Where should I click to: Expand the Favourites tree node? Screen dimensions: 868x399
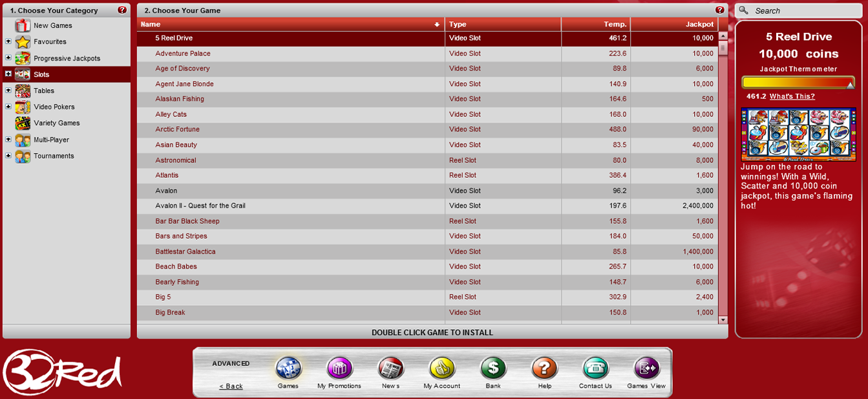pos(8,41)
